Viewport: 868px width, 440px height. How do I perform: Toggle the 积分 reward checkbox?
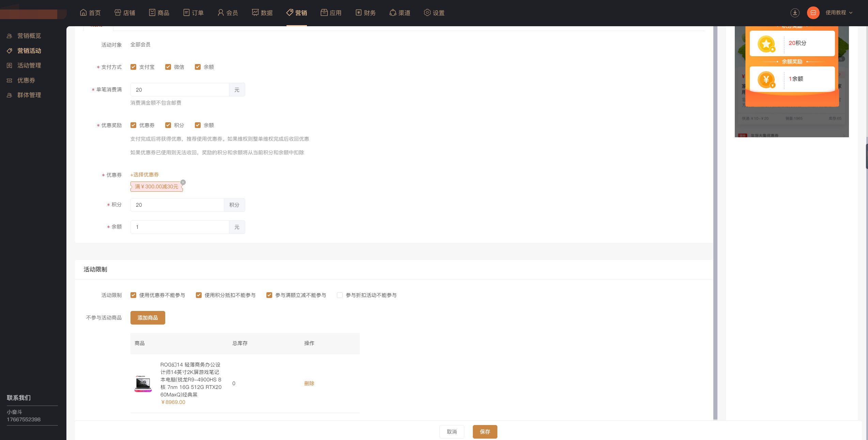coord(168,125)
